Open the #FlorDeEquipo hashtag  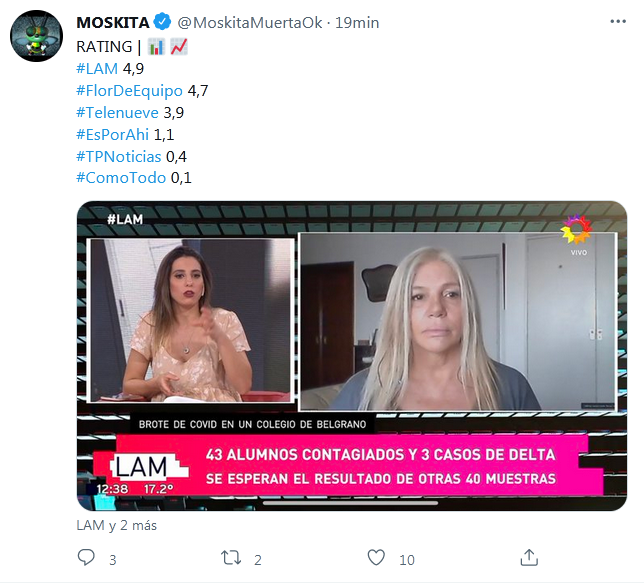click(x=129, y=91)
